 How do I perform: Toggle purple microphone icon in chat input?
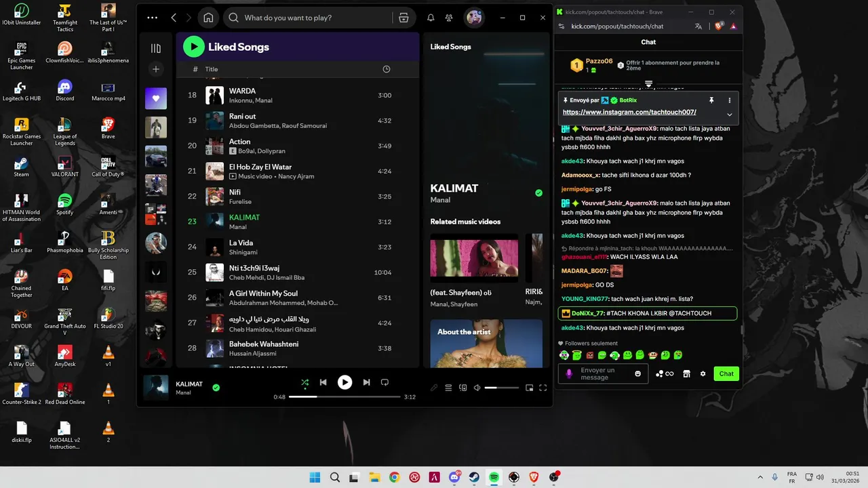(569, 373)
